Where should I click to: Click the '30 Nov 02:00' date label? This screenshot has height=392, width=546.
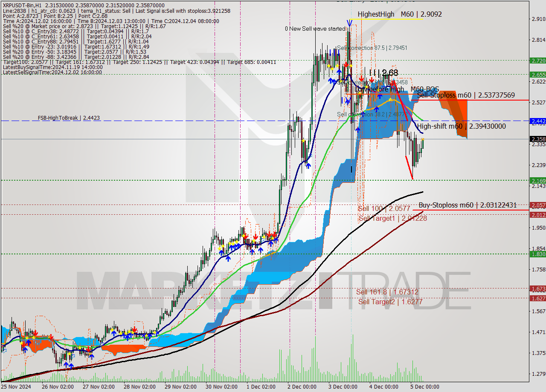[221, 387]
